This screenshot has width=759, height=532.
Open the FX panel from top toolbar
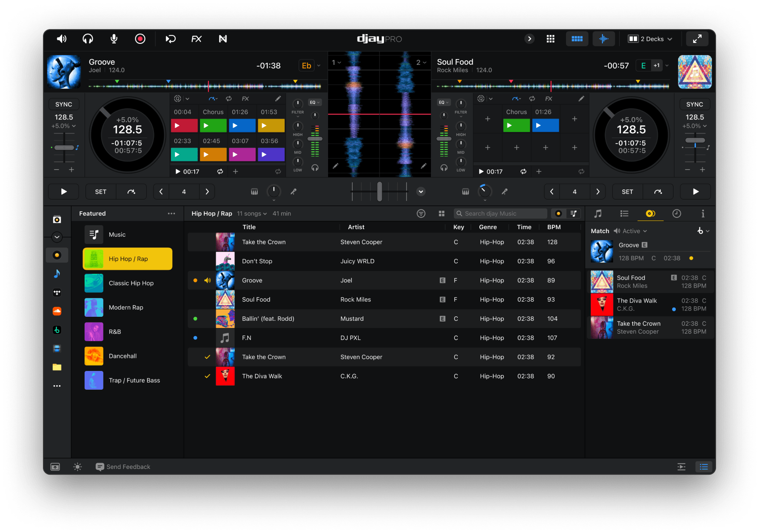pyautogui.click(x=196, y=39)
